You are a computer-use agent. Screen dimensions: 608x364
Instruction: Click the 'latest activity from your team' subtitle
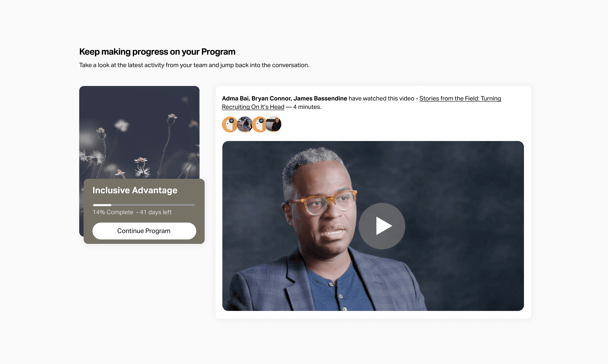[x=194, y=65]
